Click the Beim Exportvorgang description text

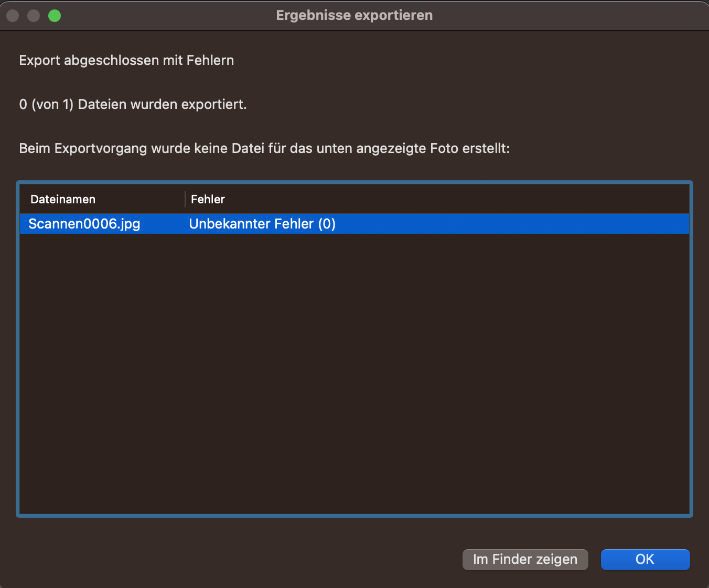click(x=264, y=148)
